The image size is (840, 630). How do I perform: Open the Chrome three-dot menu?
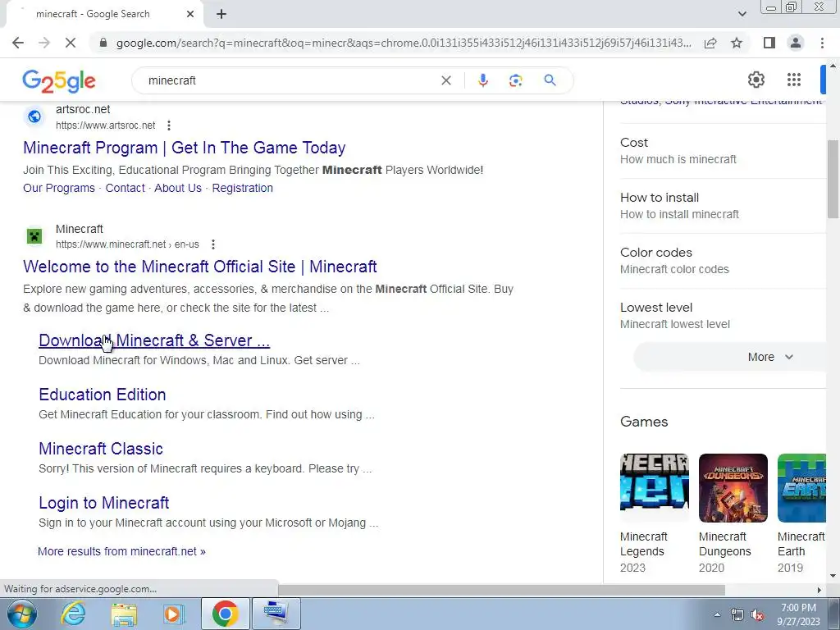click(x=822, y=43)
